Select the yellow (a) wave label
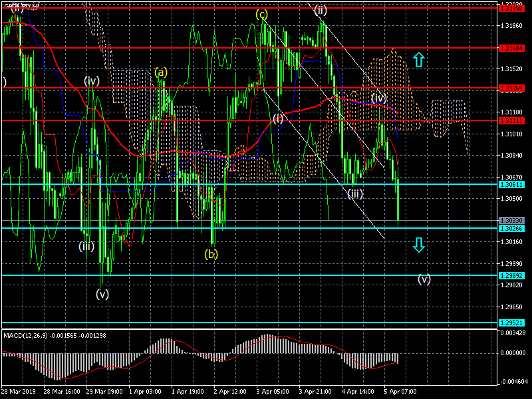This screenshot has height=399, width=532. [161, 72]
